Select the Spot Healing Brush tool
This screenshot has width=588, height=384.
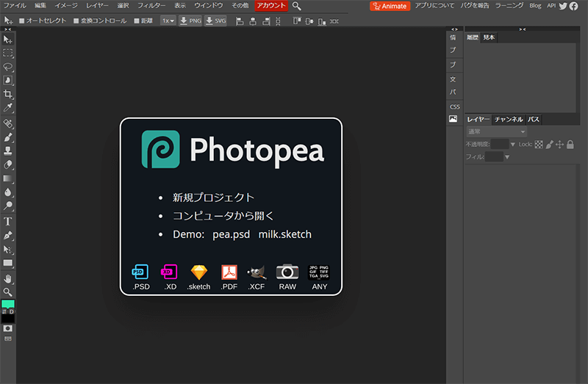[x=8, y=123]
